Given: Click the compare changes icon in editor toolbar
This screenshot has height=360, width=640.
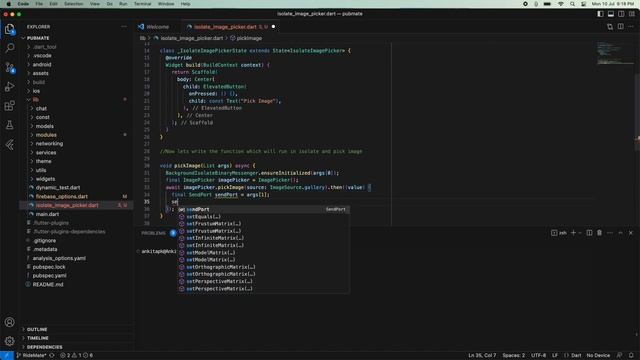Looking at the screenshot, I should (x=610, y=27).
